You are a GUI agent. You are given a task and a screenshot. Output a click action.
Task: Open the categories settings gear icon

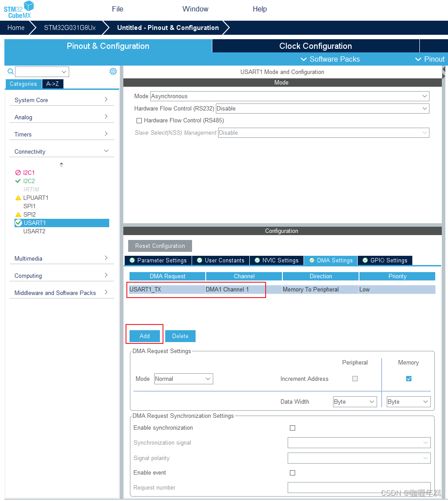(113, 71)
